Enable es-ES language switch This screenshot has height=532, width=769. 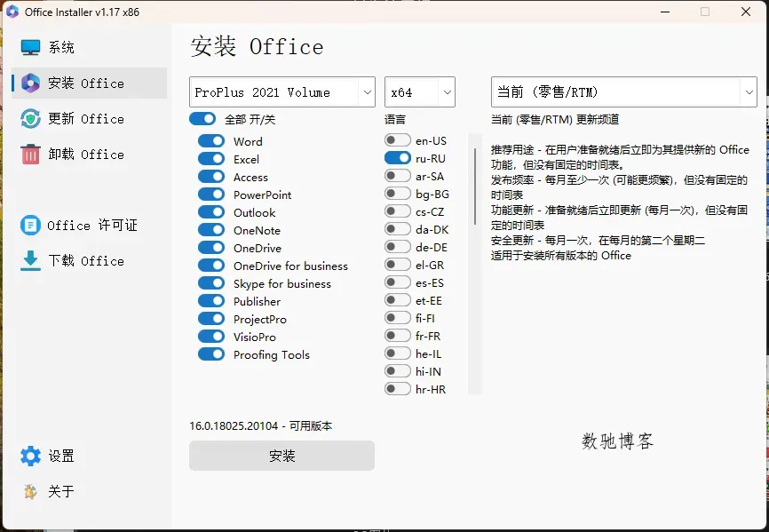[x=398, y=282]
